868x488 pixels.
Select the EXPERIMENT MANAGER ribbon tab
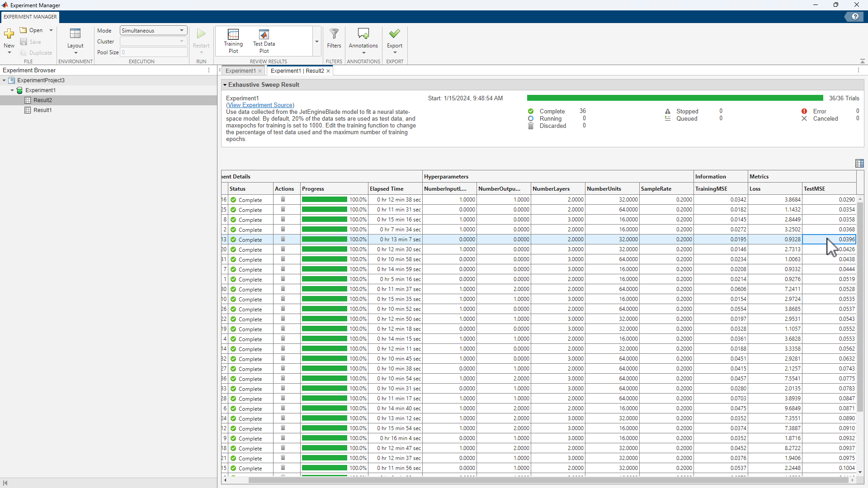[x=30, y=17]
